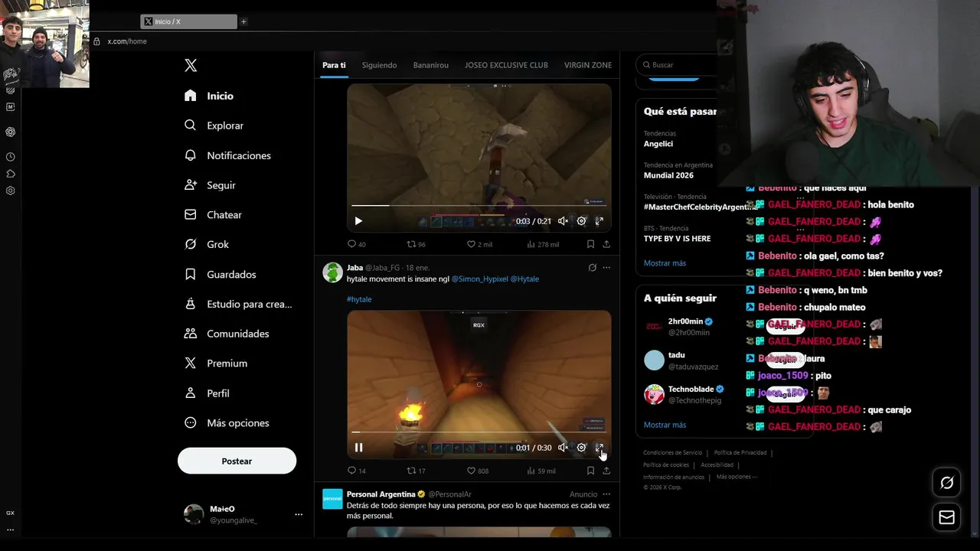
Task: Open more options on Personal Argentina ad
Action: click(606, 494)
